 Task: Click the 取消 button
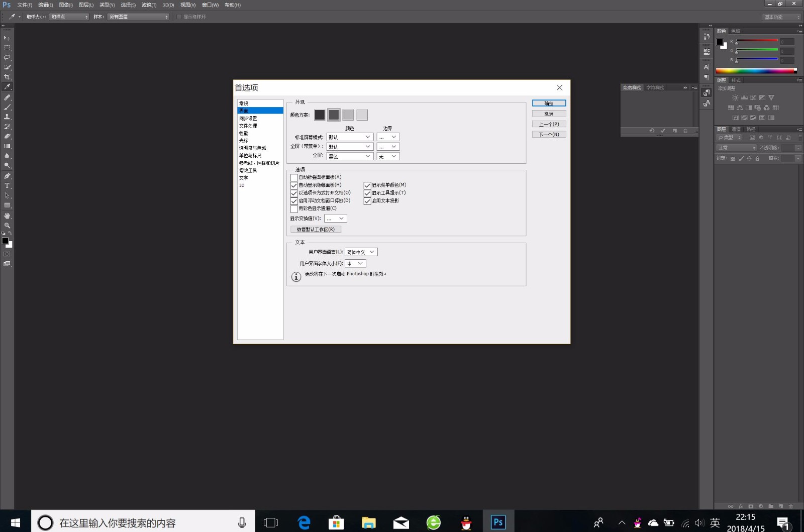coord(549,114)
